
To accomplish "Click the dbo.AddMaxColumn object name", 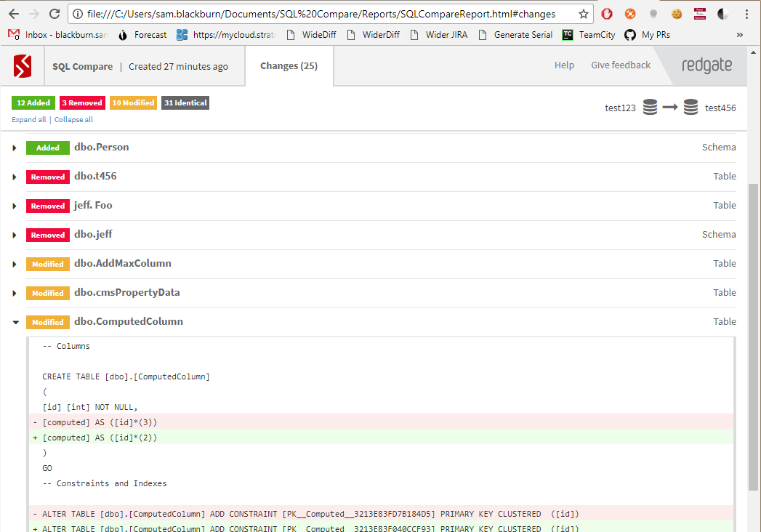I will pyautogui.click(x=123, y=264).
